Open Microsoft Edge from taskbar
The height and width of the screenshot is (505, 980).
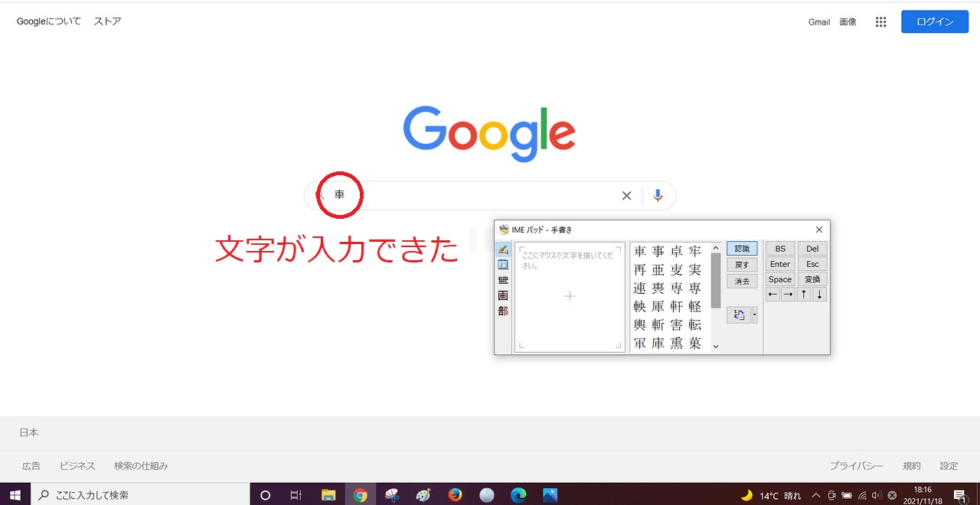click(518, 495)
